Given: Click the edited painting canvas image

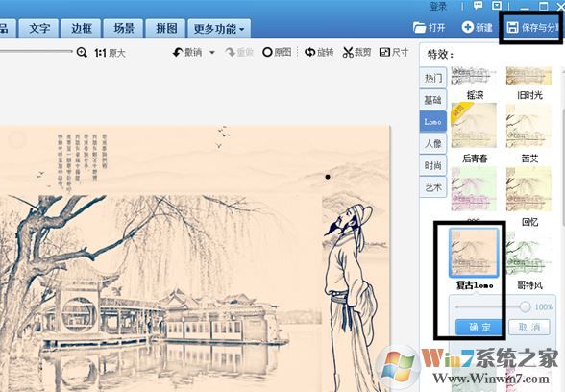Looking at the screenshot, I should pyautogui.click(x=194, y=258).
